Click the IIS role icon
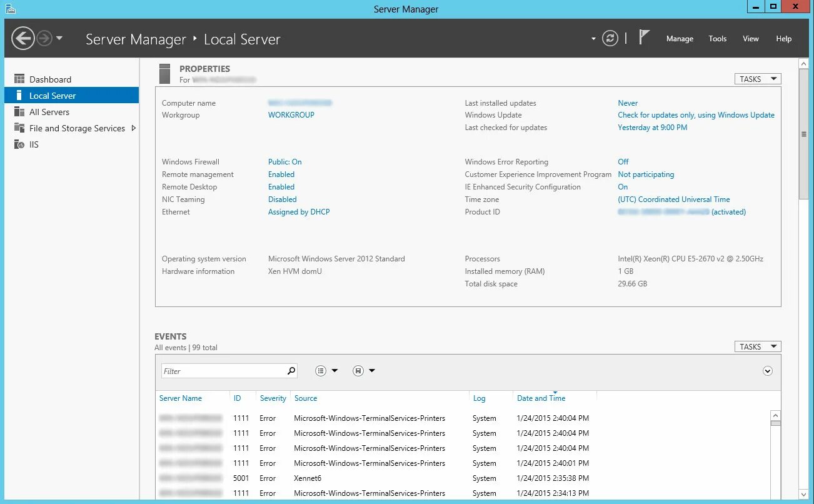The height and width of the screenshot is (504, 814). [19, 144]
